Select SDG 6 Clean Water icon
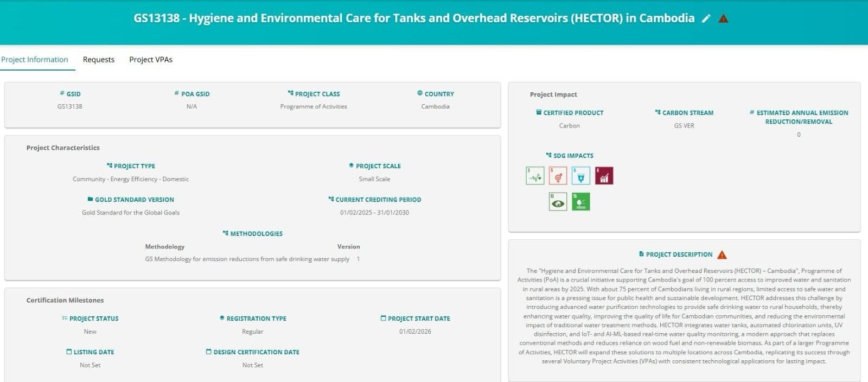868x382 pixels. [580, 176]
